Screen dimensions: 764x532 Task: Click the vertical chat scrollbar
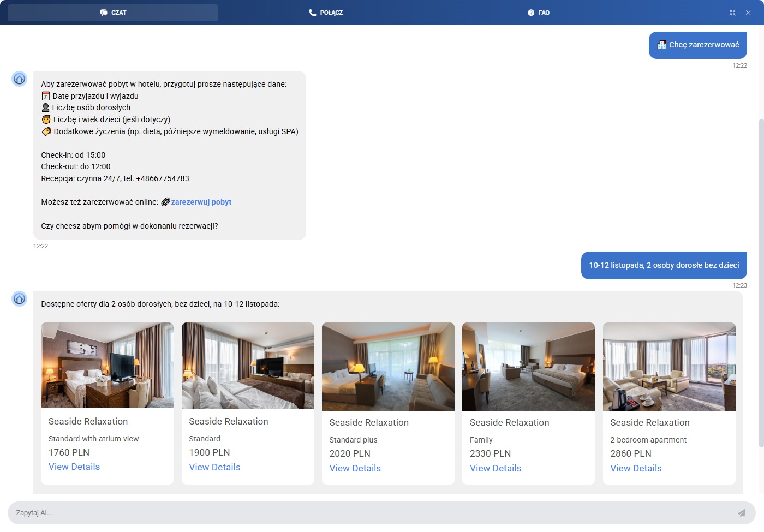pyautogui.click(x=761, y=283)
